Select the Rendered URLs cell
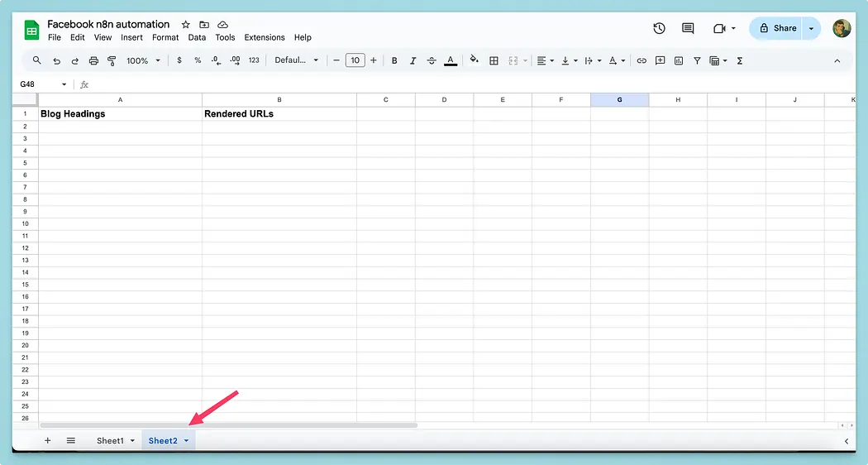 pyautogui.click(x=279, y=113)
